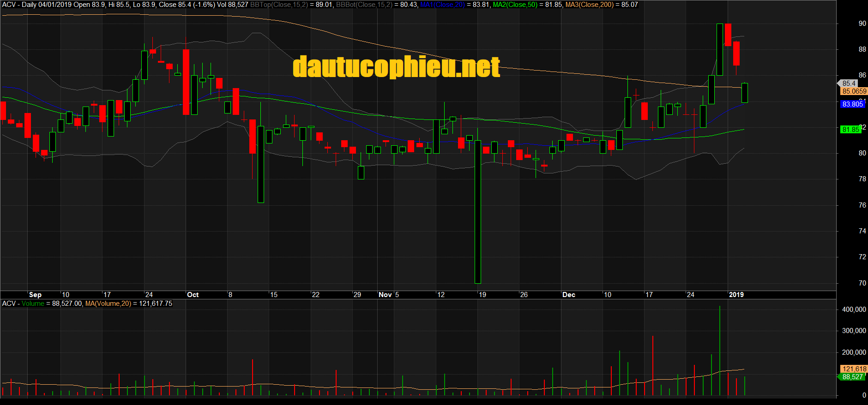Click the orange 85.0659 price tag
868x405 pixels.
[854, 91]
